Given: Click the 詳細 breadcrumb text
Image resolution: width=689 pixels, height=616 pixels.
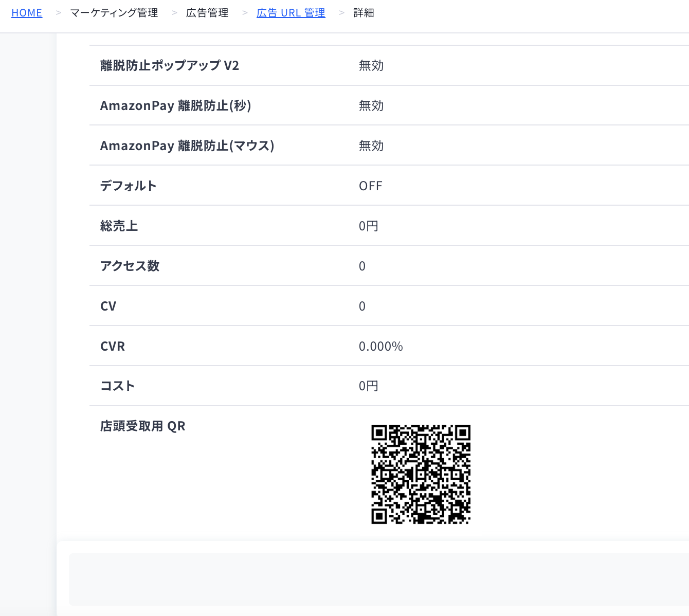Looking at the screenshot, I should coord(364,13).
